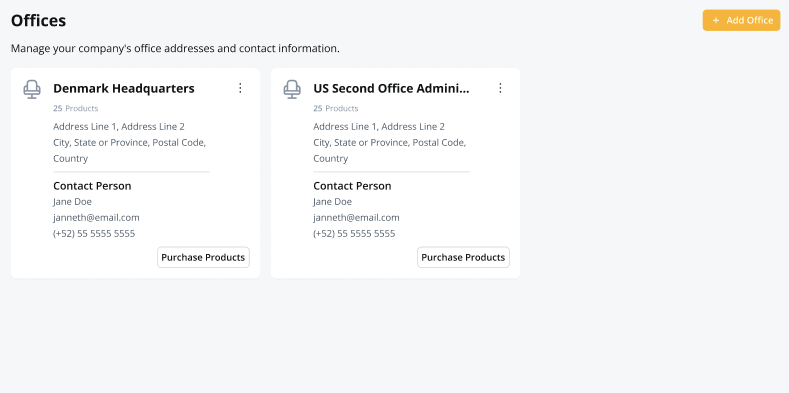Click the phone number in the Denmark card
Screen dimensions: 789x393
pos(94,233)
